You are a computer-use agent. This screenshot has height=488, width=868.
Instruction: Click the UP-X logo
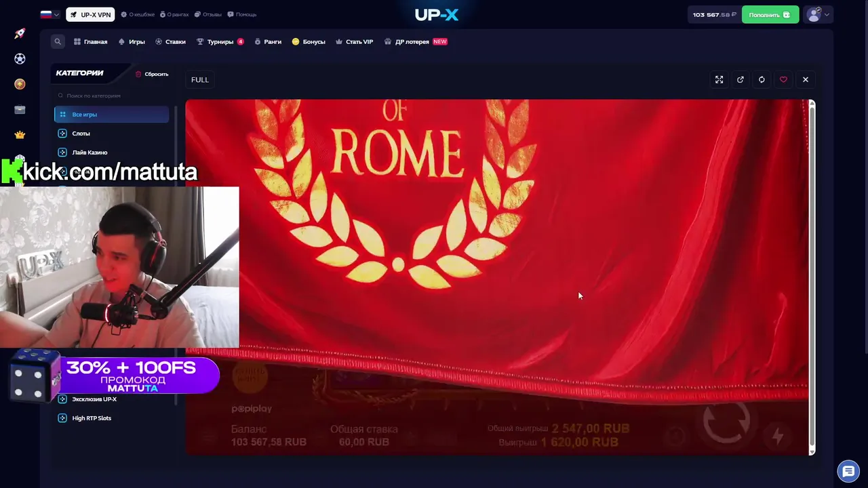(437, 14)
